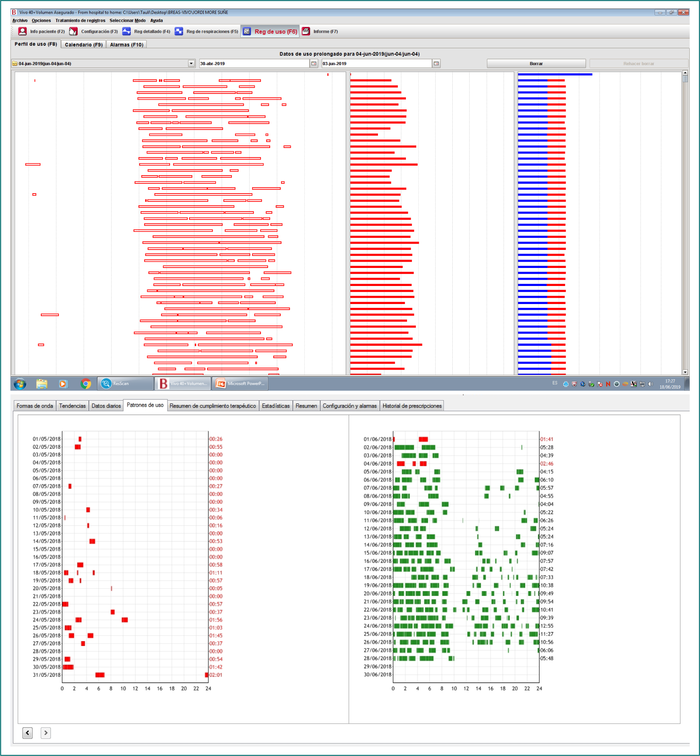
Task: Click the Windows Start orb
Action: [x=20, y=384]
